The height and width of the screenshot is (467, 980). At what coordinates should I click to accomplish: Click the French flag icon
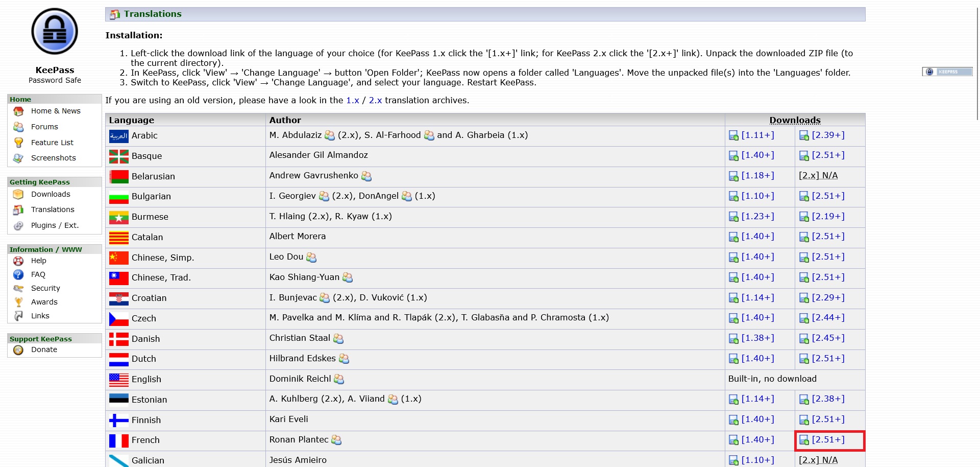[x=118, y=440]
